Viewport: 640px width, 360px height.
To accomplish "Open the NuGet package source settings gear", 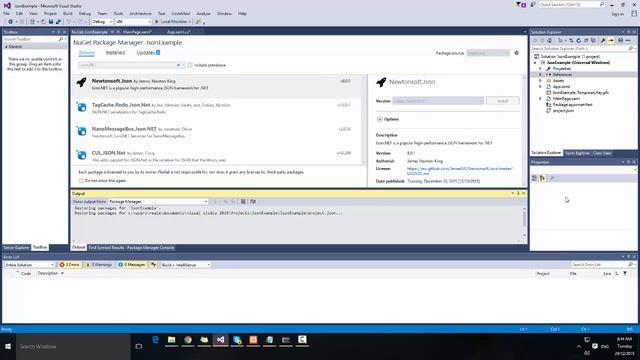I will pyautogui.click(x=516, y=53).
